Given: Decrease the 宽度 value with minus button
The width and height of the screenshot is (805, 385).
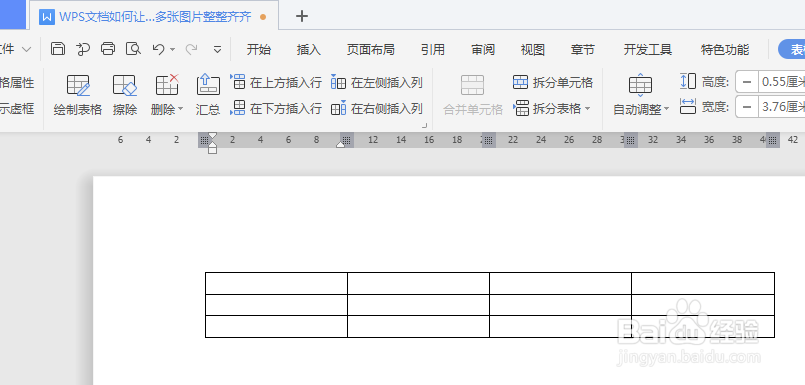Looking at the screenshot, I should pyautogui.click(x=747, y=107).
